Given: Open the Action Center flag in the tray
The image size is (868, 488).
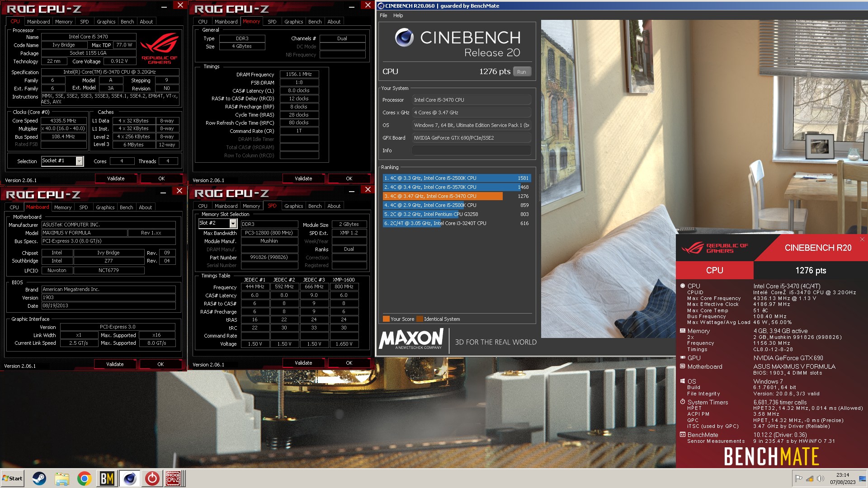Looking at the screenshot, I should pos(798,479).
